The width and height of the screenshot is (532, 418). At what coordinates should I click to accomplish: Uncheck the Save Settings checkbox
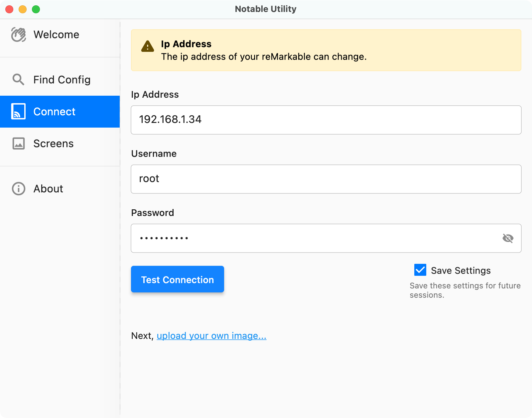tap(420, 270)
